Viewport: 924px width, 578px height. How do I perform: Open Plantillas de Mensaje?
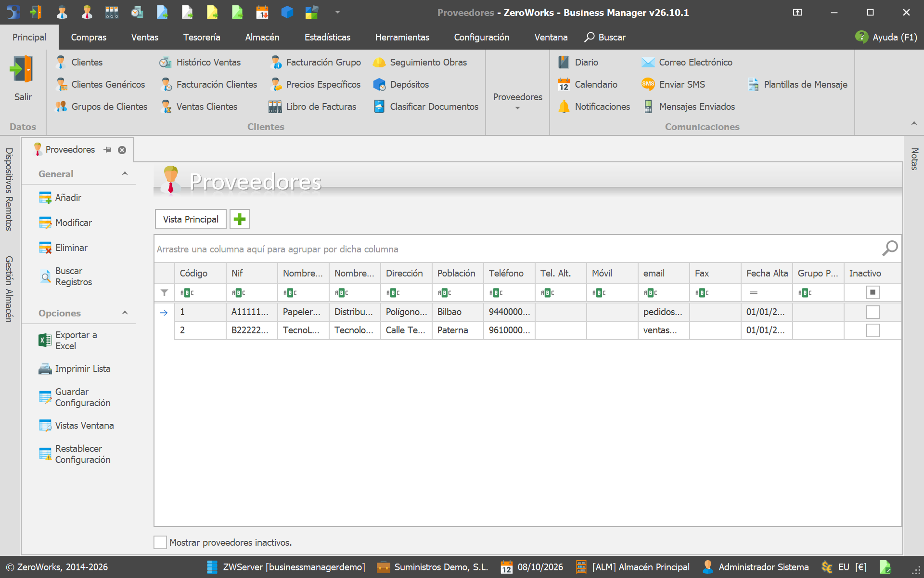click(797, 84)
